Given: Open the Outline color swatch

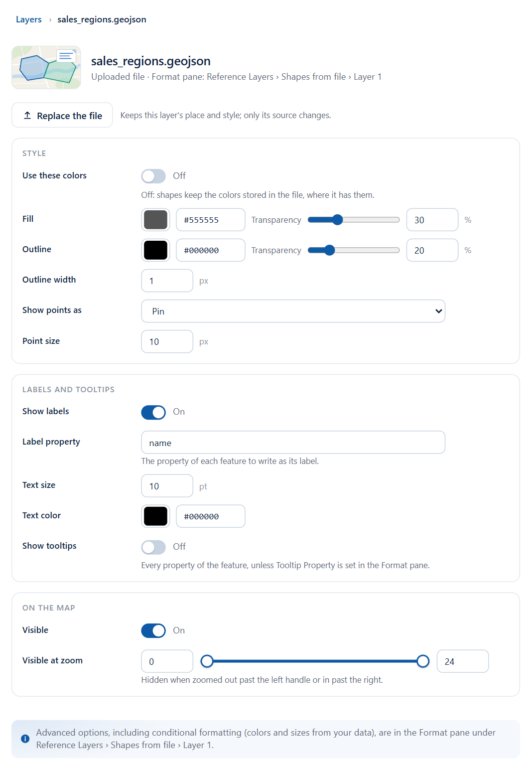Looking at the screenshot, I should 155,250.
